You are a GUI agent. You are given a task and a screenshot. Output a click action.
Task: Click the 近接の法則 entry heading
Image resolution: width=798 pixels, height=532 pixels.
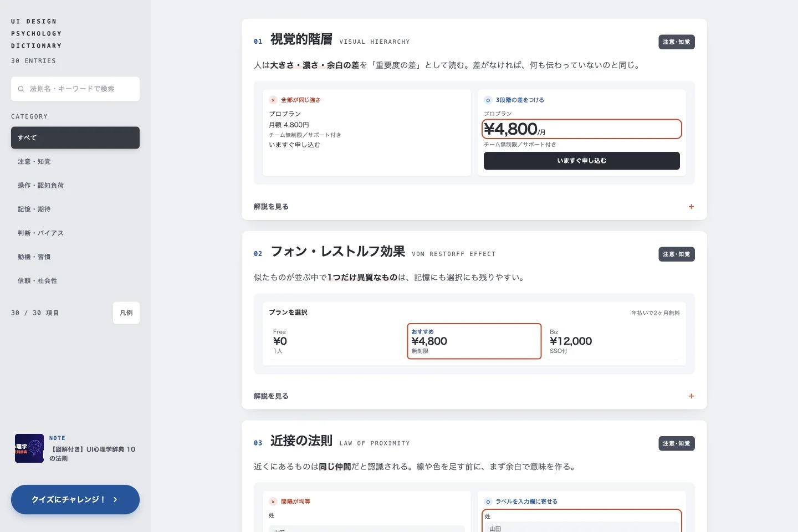tap(301, 441)
